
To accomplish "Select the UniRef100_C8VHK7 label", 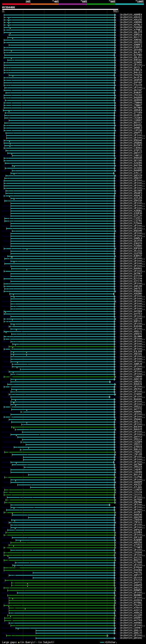I will (x=131, y=628).
